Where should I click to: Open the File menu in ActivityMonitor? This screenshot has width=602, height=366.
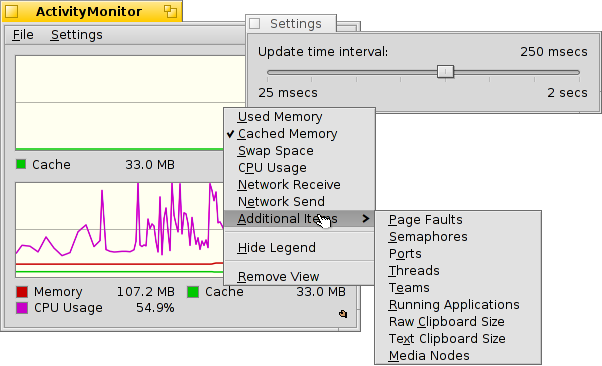point(23,35)
